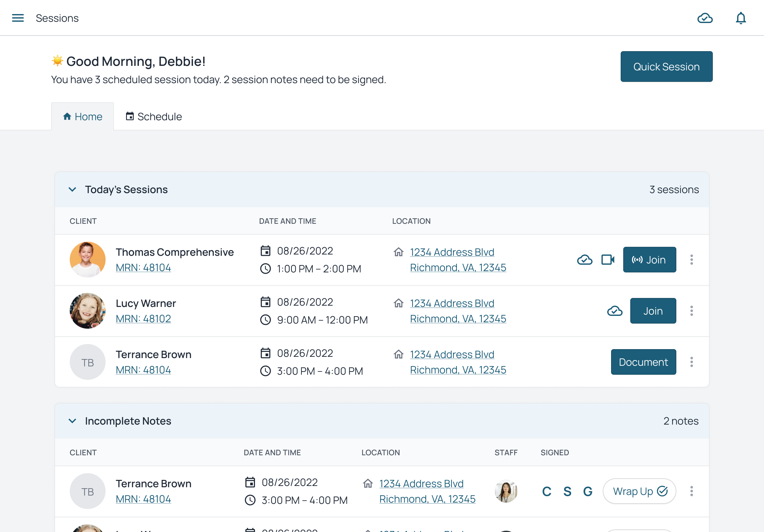The width and height of the screenshot is (764, 532).
Task: Click the C signed indicator for Terrance Brown
Action: coord(546,491)
